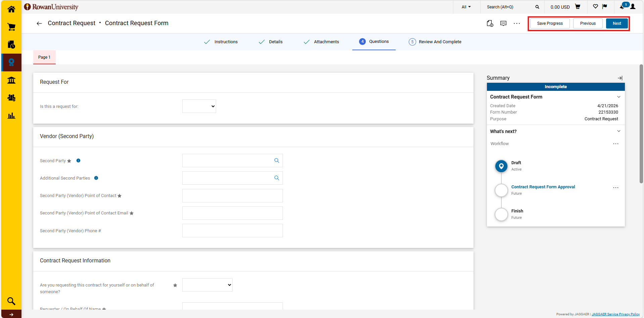Search Additional Second Parties magnifier icon
Screen dimensions: 644x318
tap(277, 178)
